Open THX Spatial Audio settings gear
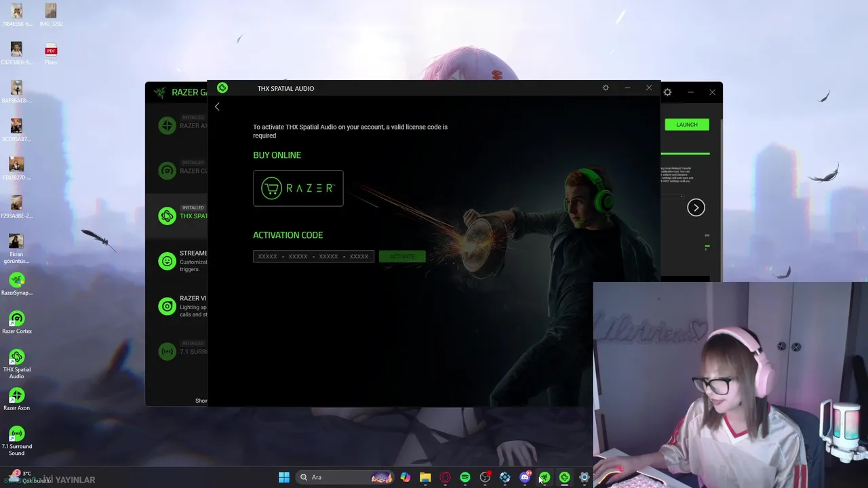Image resolution: width=868 pixels, height=488 pixels. [606, 88]
